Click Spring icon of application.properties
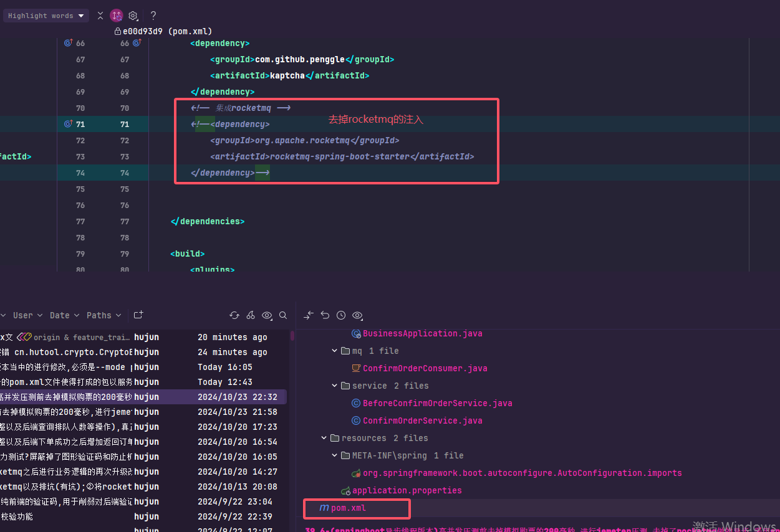The height and width of the screenshot is (532, 780). click(x=345, y=491)
